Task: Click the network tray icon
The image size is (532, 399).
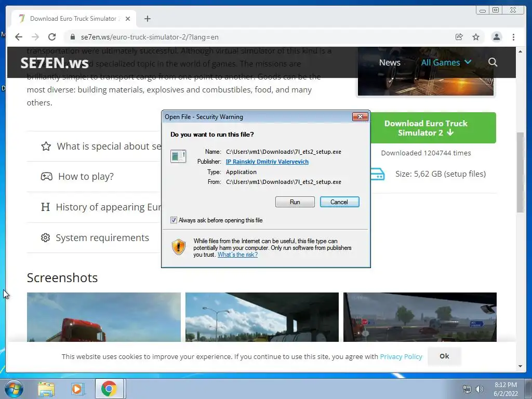Action: (467, 389)
